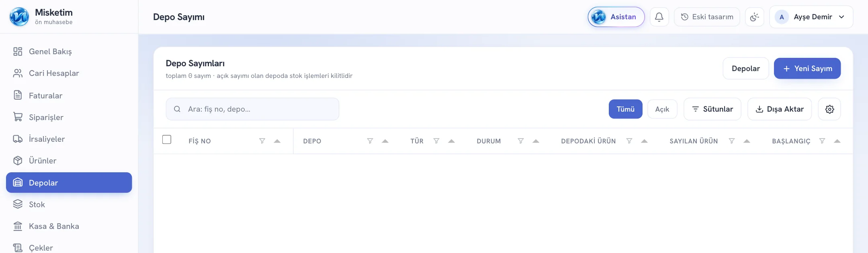
Task: Focus the fiş no, depo search field
Action: click(x=252, y=109)
